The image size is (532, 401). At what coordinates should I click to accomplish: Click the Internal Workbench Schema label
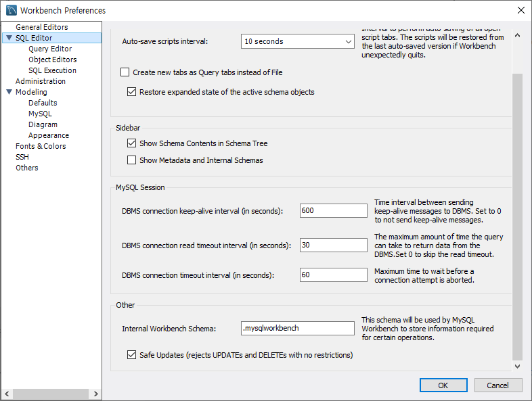(x=169, y=329)
